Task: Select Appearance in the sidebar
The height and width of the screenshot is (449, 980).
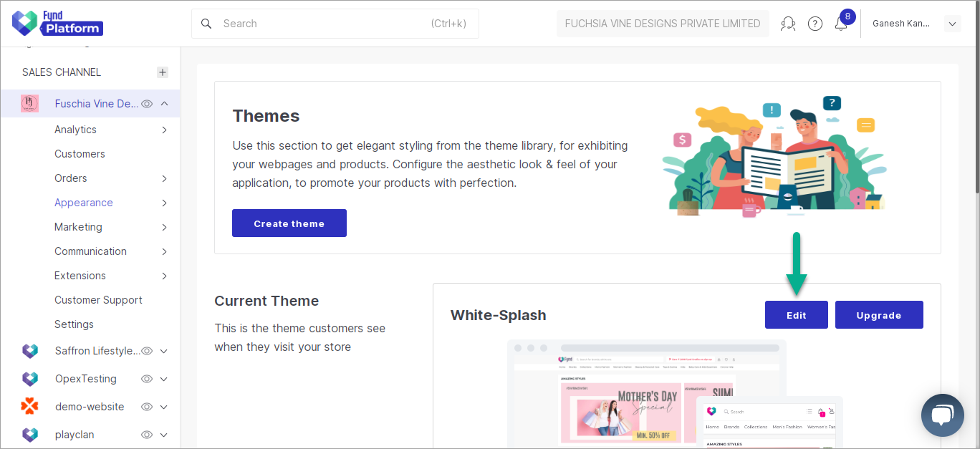Action: [84, 203]
